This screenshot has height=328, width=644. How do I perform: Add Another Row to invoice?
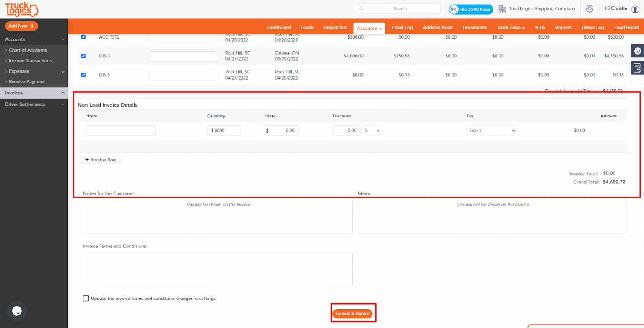[100, 160]
